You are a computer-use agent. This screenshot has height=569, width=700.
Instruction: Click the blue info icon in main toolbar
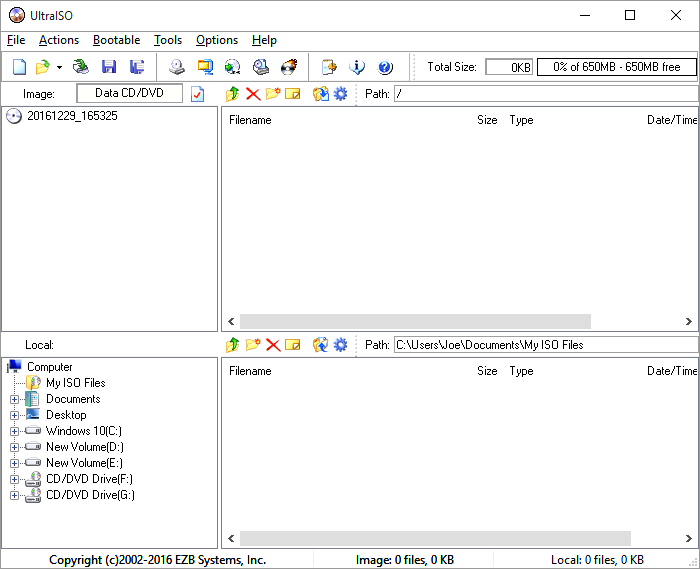(357, 67)
